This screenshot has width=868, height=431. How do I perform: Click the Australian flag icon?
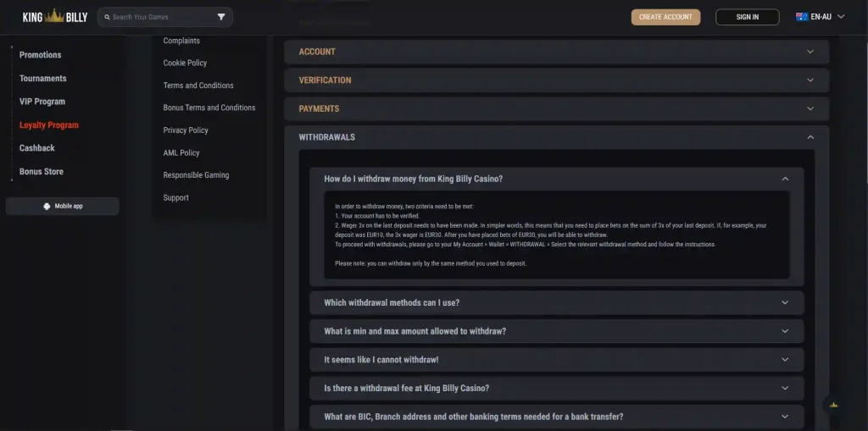(x=802, y=17)
